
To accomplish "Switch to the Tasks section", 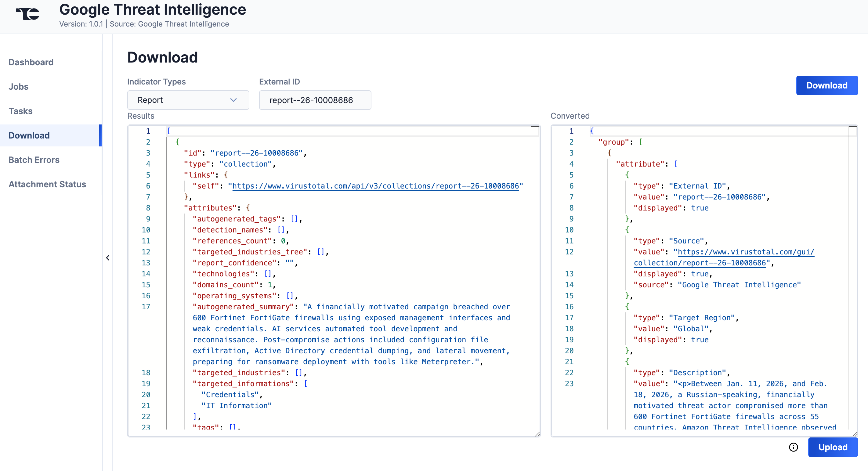I will pos(20,111).
